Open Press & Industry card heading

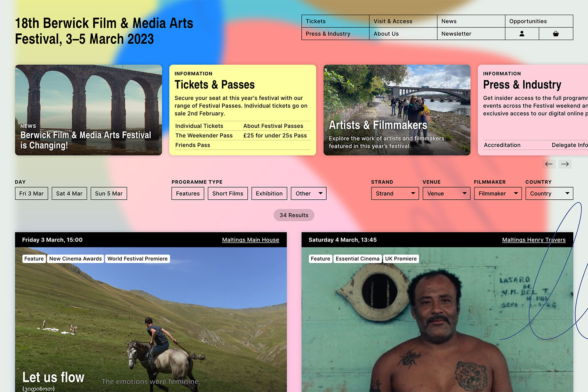(x=522, y=85)
